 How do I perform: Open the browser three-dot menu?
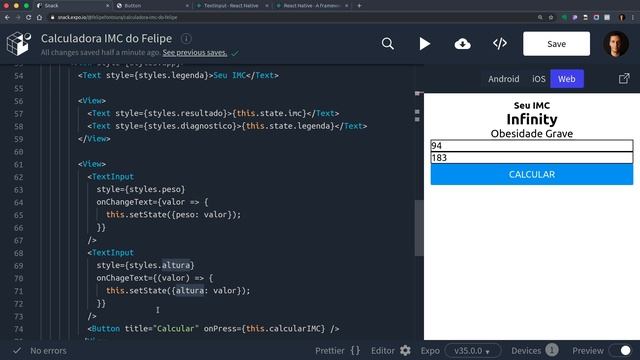[x=633, y=18]
